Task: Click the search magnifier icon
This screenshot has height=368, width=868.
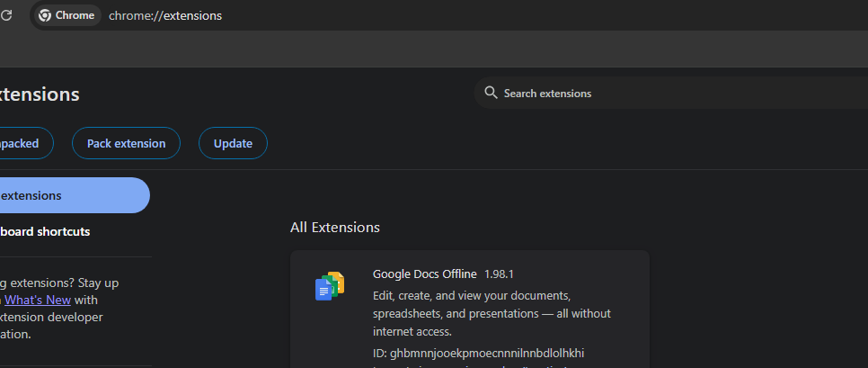Action: (x=491, y=93)
